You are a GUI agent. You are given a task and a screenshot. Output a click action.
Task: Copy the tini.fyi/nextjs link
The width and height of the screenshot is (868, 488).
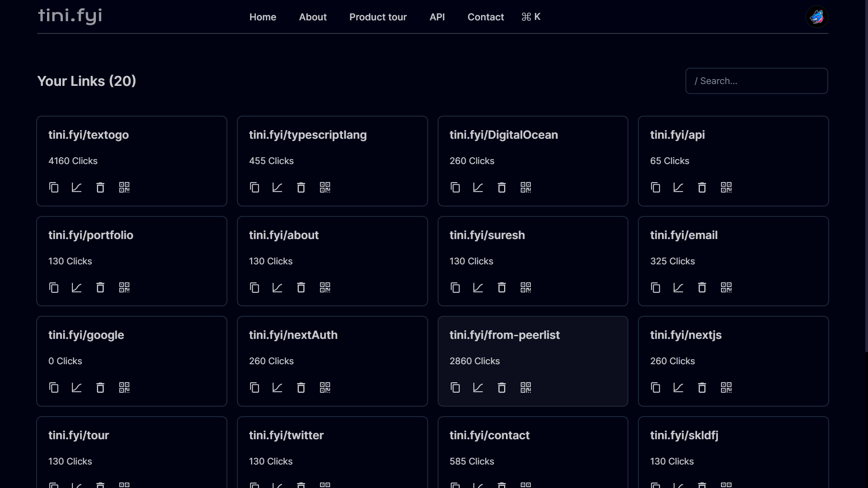tap(656, 388)
